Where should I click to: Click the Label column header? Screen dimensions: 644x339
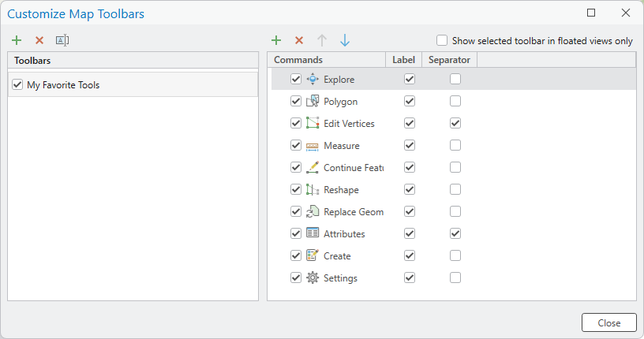coord(404,60)
